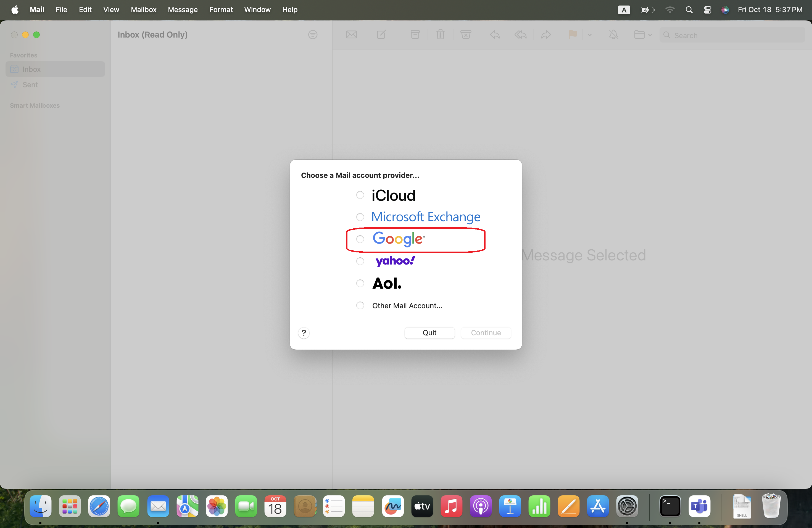Select the Aol radio button
The height and width of the screenshot is (528, 812).
tap(360, 283)
